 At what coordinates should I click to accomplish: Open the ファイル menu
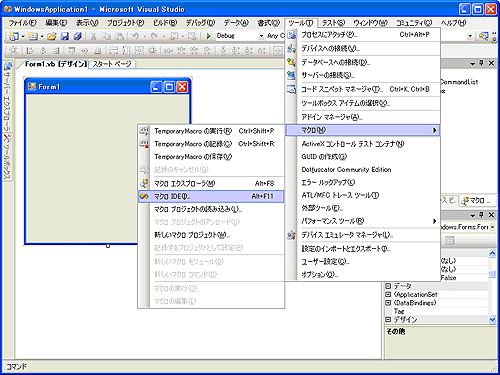(x=22, y=23)
